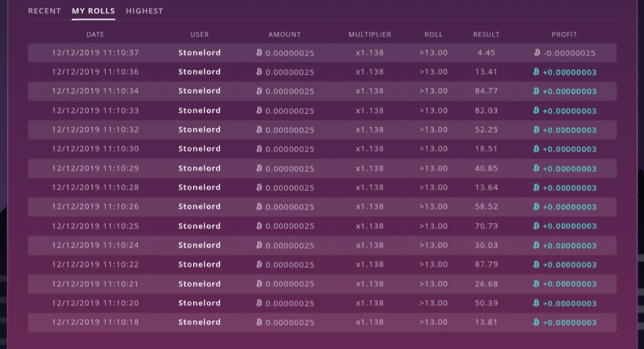
Task: Click the ROLL column header
Action: coord(434,35)
